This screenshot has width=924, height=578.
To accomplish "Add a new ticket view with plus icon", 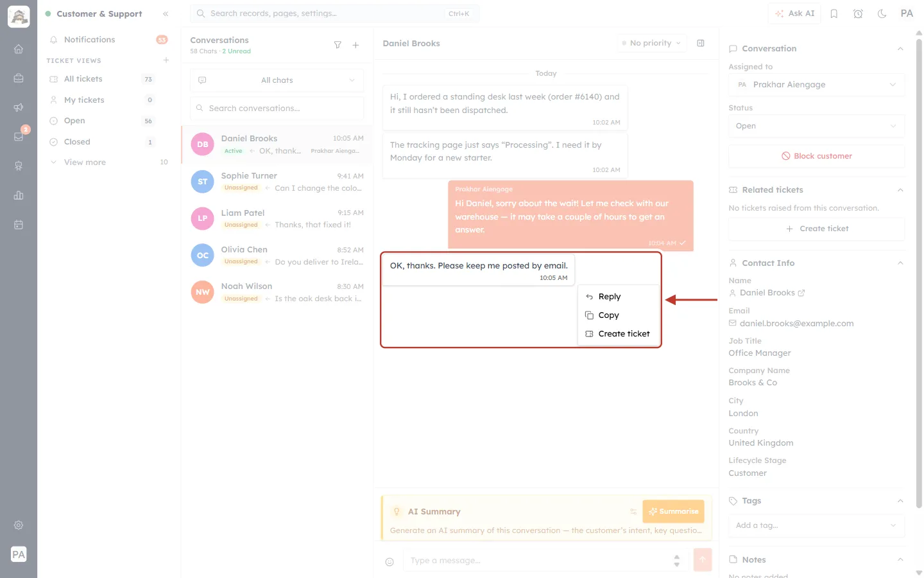I will pos(166,60).
